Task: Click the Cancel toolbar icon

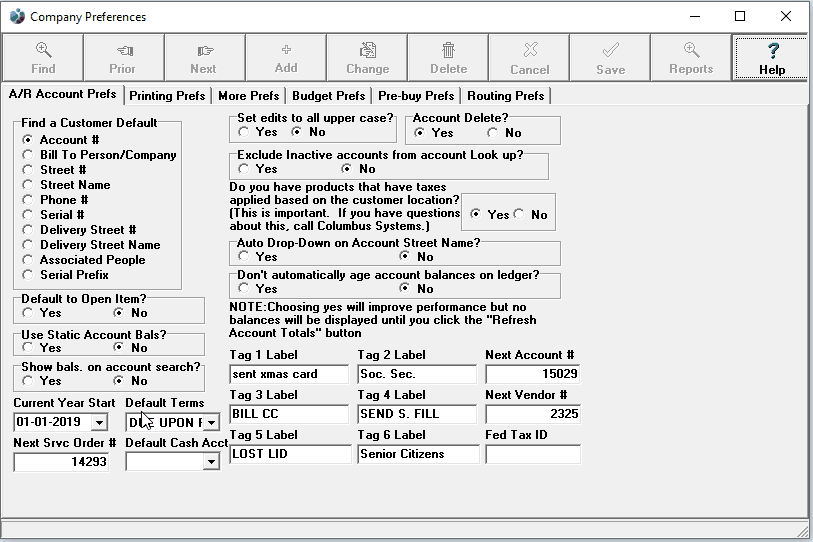Action: [x=529, y=58]
